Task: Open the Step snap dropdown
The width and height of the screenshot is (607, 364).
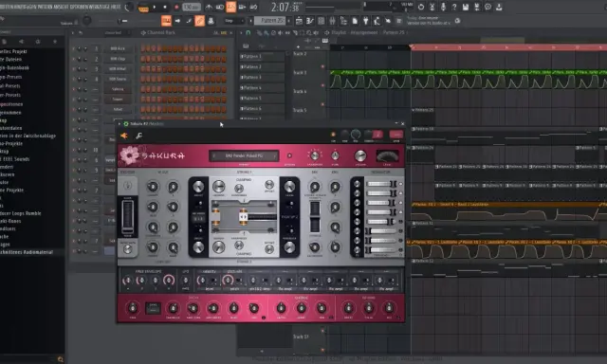Action: pos(234,21)
